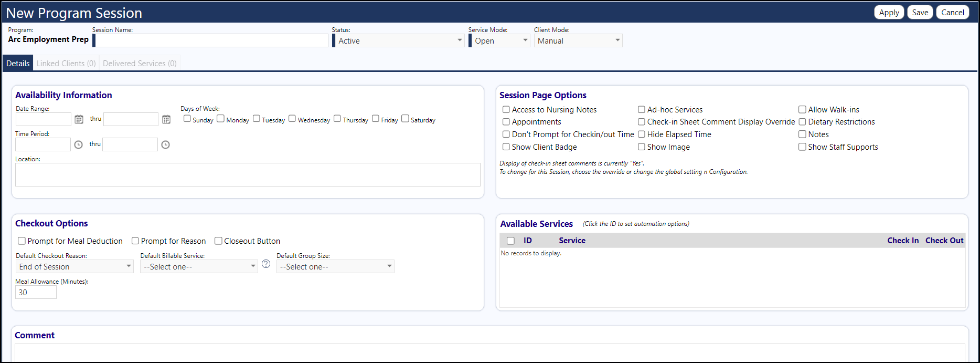This screenshot has width=980, height=363.
Task: Open Default Group Size dropdown
Action: [335, 267]
